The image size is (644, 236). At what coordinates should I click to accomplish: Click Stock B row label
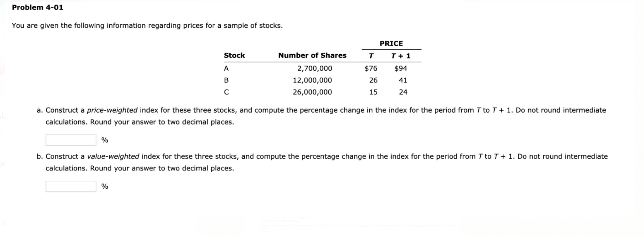click(226, 80)
